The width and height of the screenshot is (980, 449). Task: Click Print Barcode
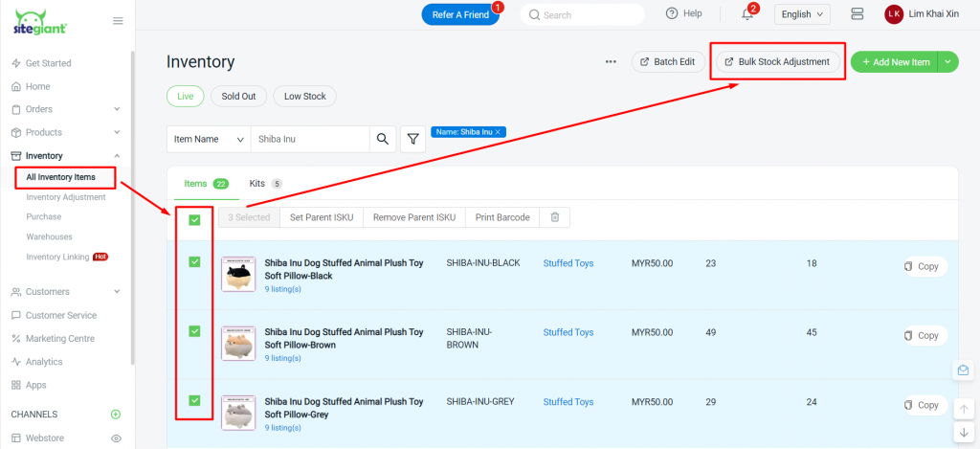[502, 217]
